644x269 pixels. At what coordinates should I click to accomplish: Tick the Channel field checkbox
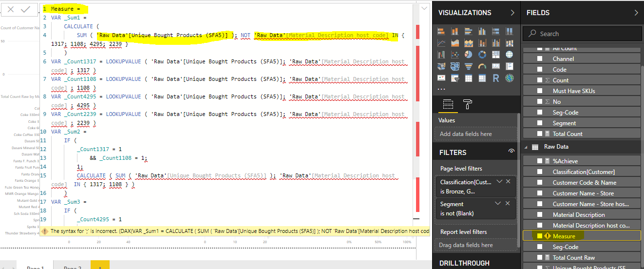[539, 58]
